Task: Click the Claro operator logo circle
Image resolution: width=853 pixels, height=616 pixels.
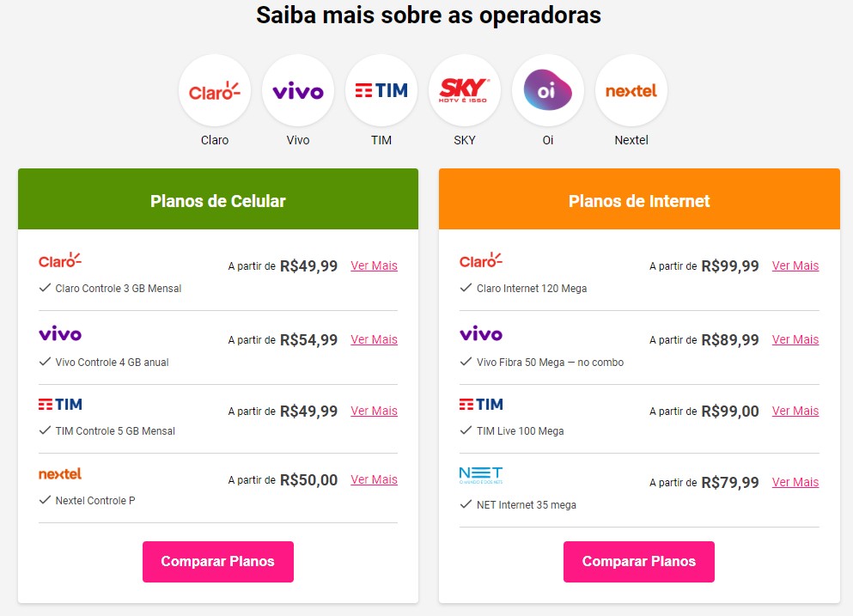Action: (215, 91)
